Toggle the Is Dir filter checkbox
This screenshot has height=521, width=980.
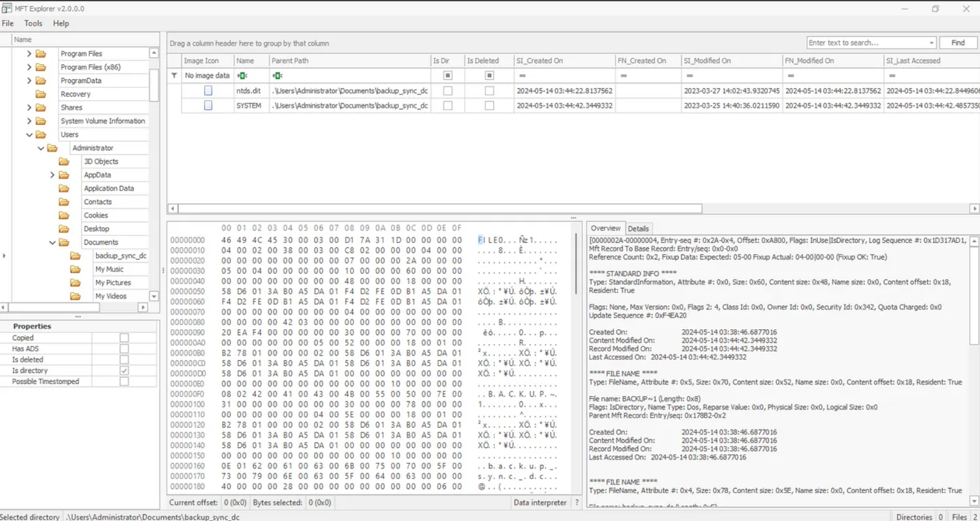447,75
